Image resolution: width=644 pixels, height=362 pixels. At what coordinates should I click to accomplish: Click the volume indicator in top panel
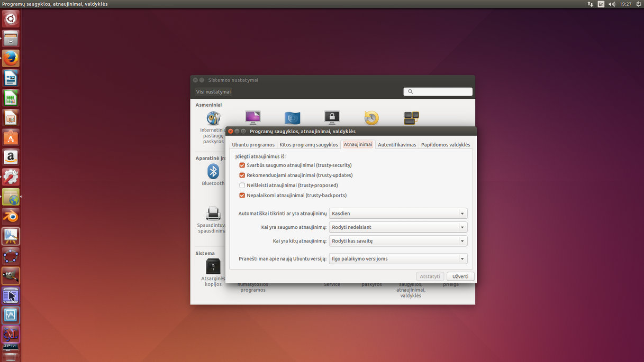[612, 4]
